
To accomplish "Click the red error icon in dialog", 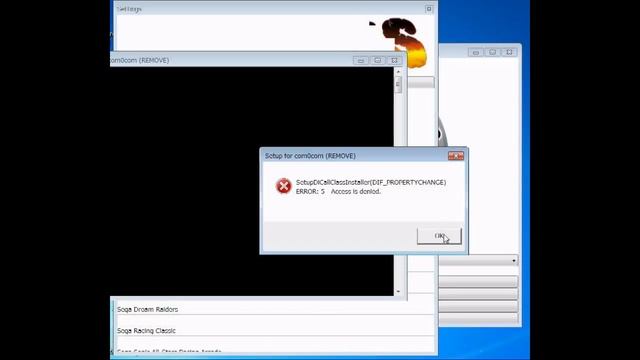I will point(283,186).
